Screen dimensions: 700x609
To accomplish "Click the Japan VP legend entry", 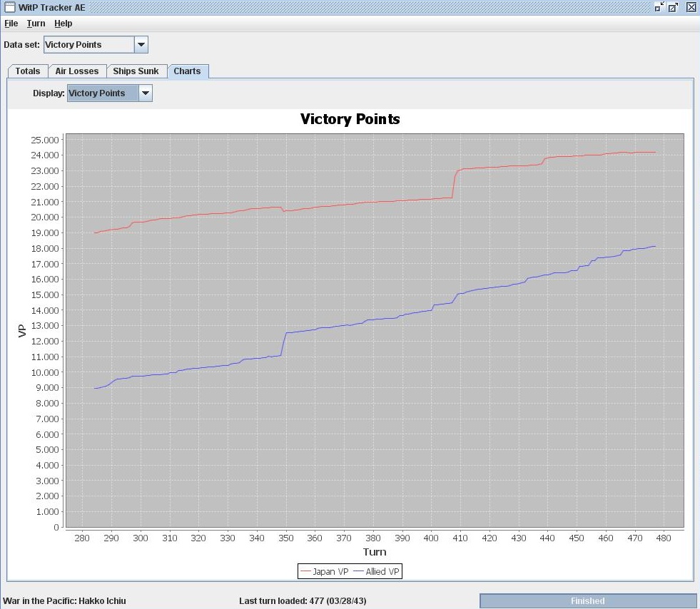I will (325, 571).
